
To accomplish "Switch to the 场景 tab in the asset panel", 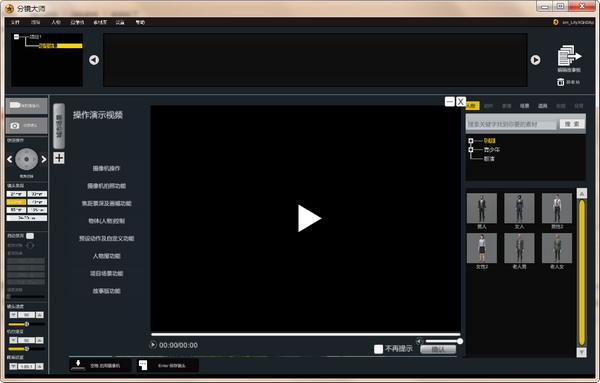I will pos(525,106).
